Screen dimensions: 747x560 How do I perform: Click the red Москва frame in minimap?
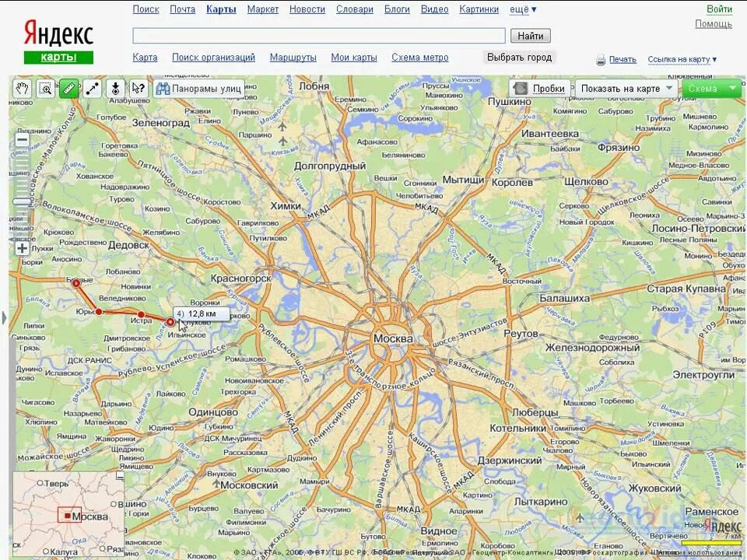tap(69, 515)
